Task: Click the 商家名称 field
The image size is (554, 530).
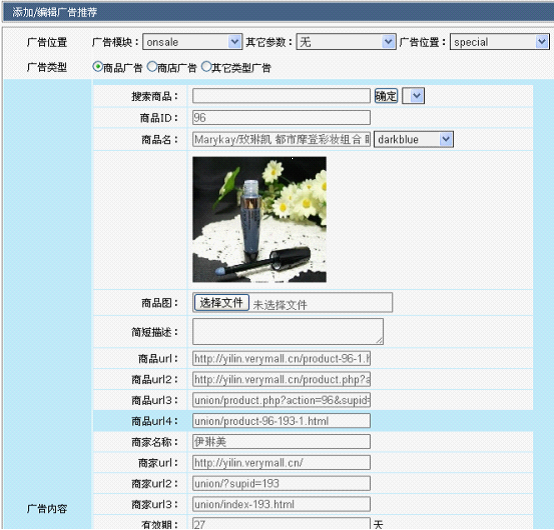Action: [281, 442]
